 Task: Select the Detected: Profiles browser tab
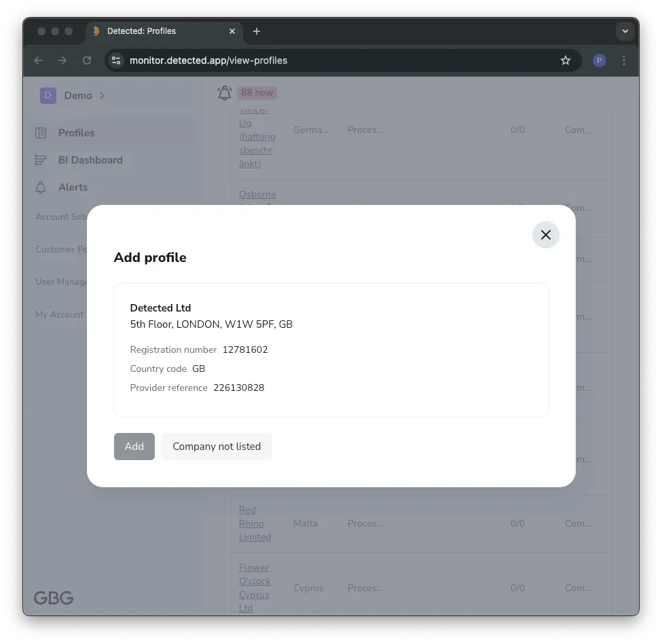coord(164,31)
